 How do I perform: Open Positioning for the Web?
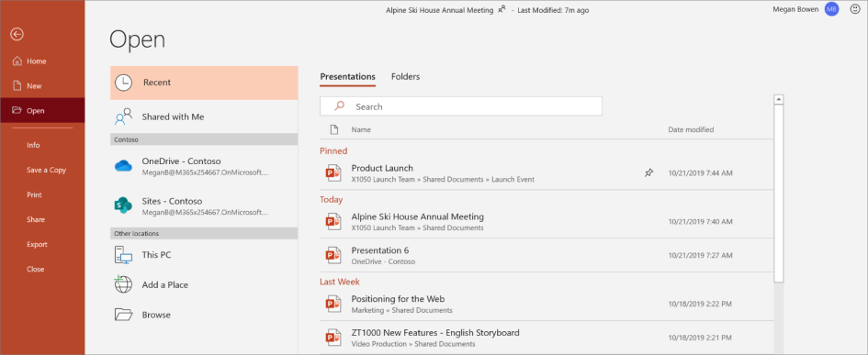click(x=547, y=304)
